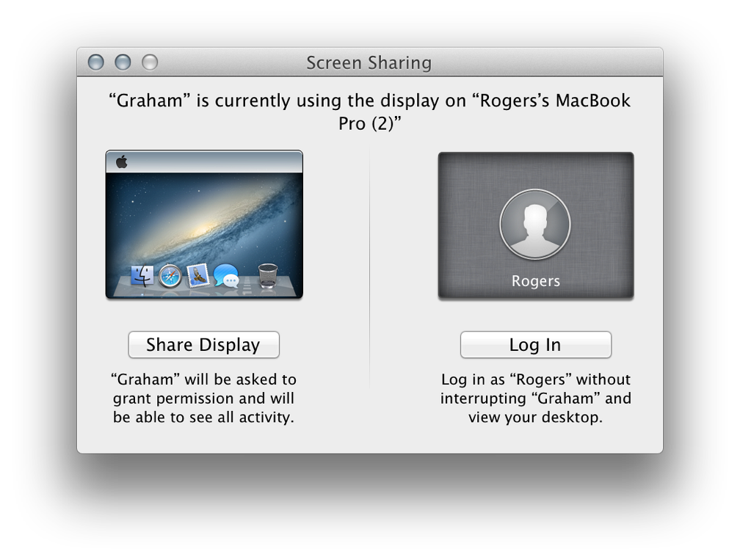Click the zoom window button
This screenshot has width=740, height=560.
point(150,62)
